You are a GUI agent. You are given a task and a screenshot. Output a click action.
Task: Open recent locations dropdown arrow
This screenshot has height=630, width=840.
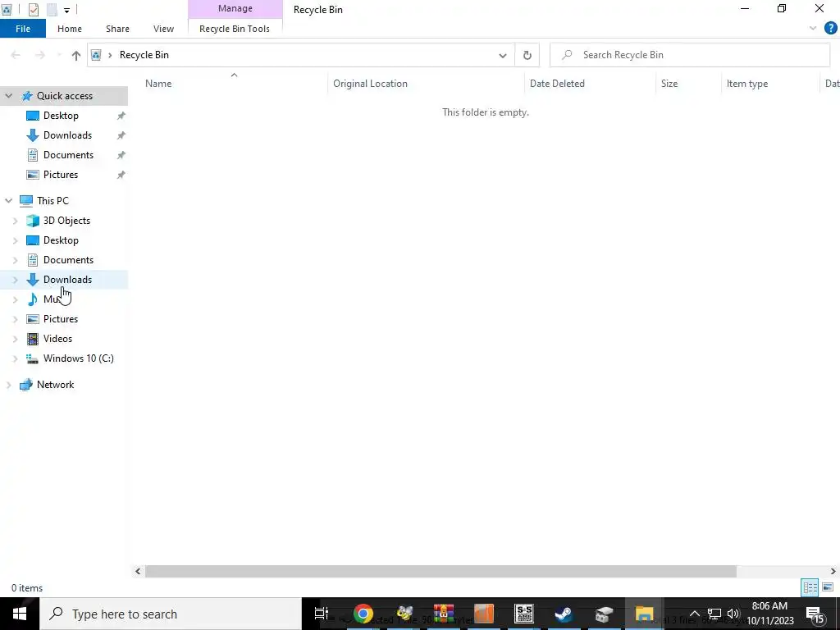pos(59,55)
